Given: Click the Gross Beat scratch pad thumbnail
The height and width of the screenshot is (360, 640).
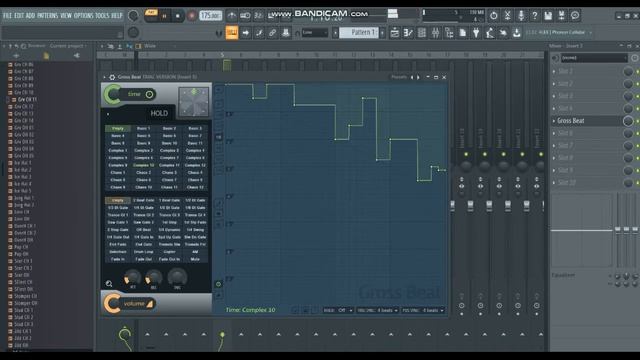Looking at the screenshot, I should coord(193,102).
